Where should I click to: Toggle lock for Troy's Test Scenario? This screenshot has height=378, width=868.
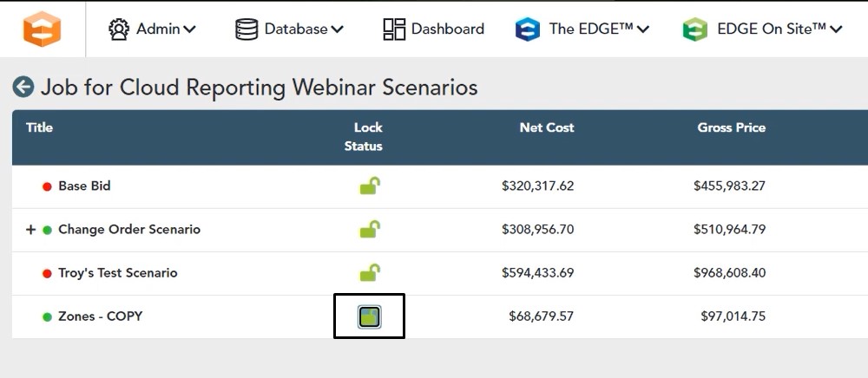[x=370, y=272]
